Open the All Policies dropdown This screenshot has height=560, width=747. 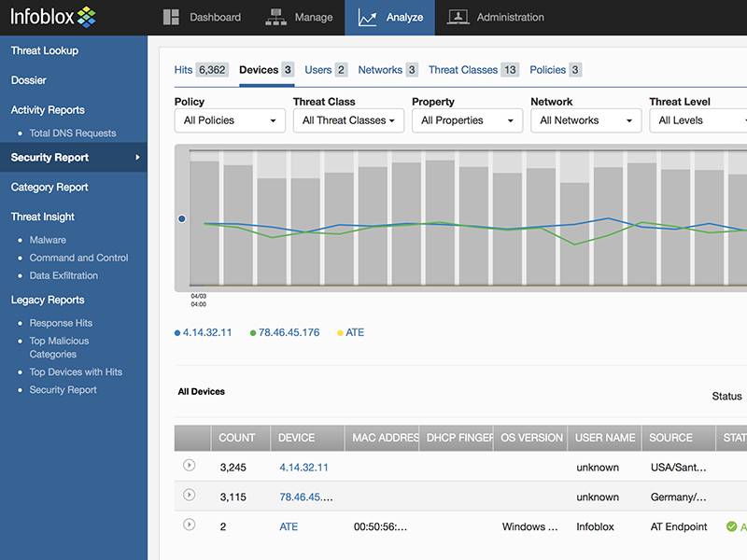click(230, 120)
